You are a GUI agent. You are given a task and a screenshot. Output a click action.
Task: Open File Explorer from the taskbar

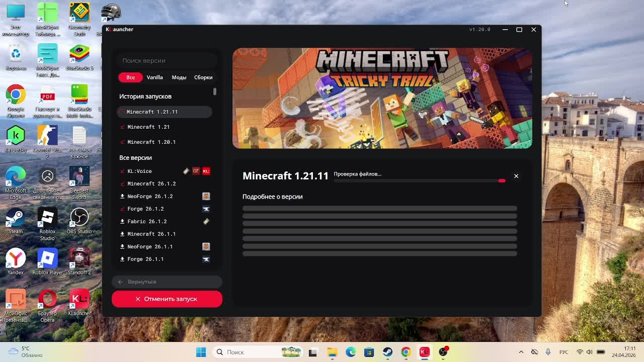pos(332,352)
